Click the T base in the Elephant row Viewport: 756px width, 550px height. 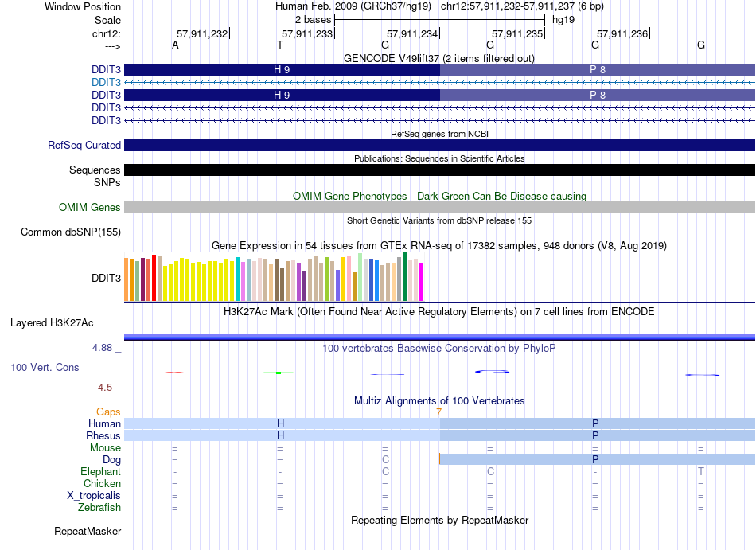coord(700,471)
